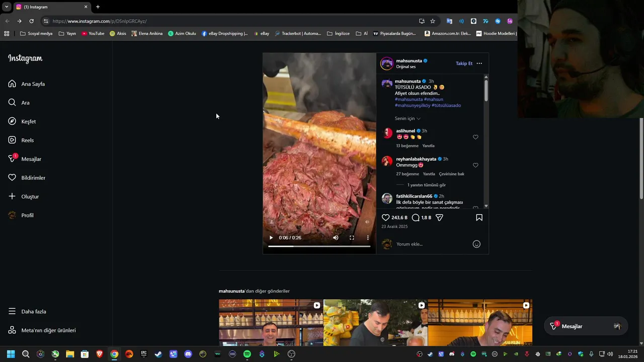
Task: Open AI bookmark folder
Action: tap(362, 34)
